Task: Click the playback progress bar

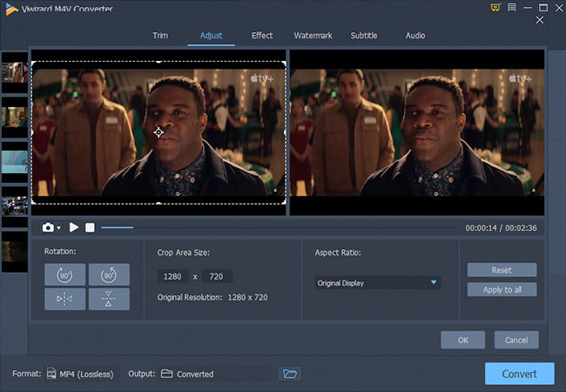Action: 279,227
